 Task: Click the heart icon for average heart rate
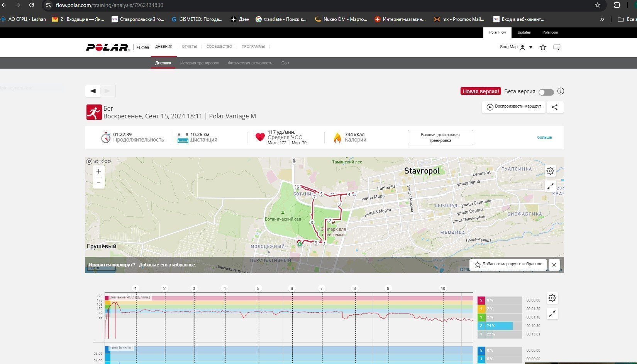pyautogui.click(x=260, y=137)
